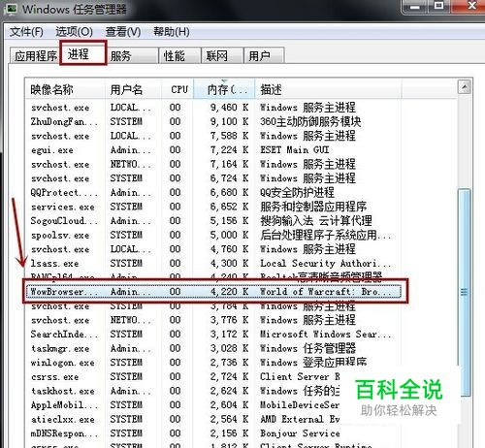Open the 查看(V) menu
The height and width of the screenshot is (448, 485).
coord(123,32)
